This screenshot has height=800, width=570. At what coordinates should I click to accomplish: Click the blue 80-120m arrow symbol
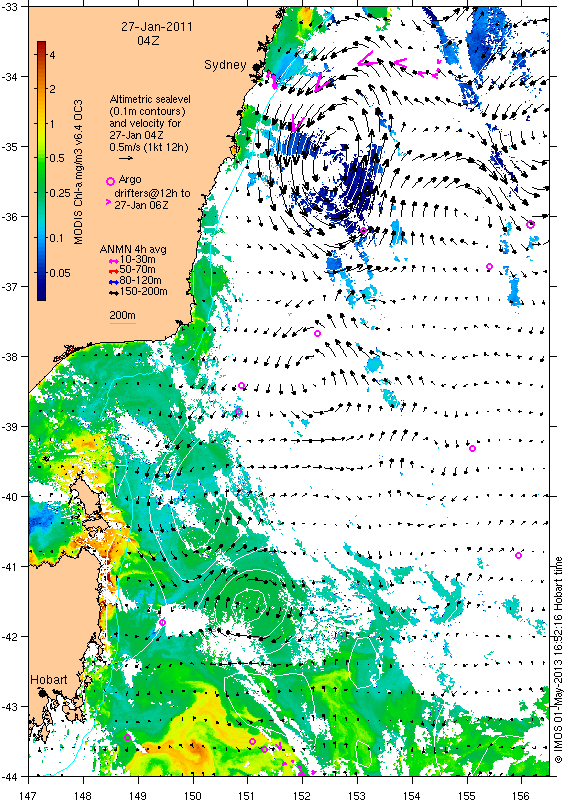(114, 282)
